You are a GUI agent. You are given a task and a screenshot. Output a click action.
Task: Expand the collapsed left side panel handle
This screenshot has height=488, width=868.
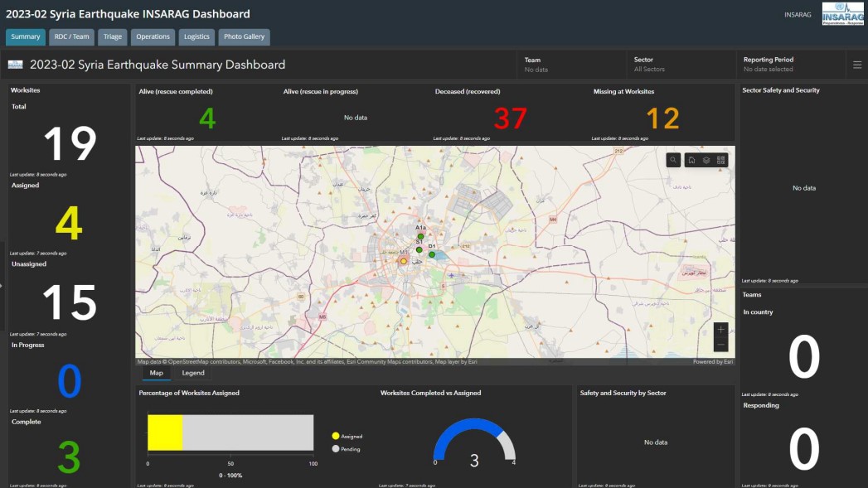coord(2,286)
